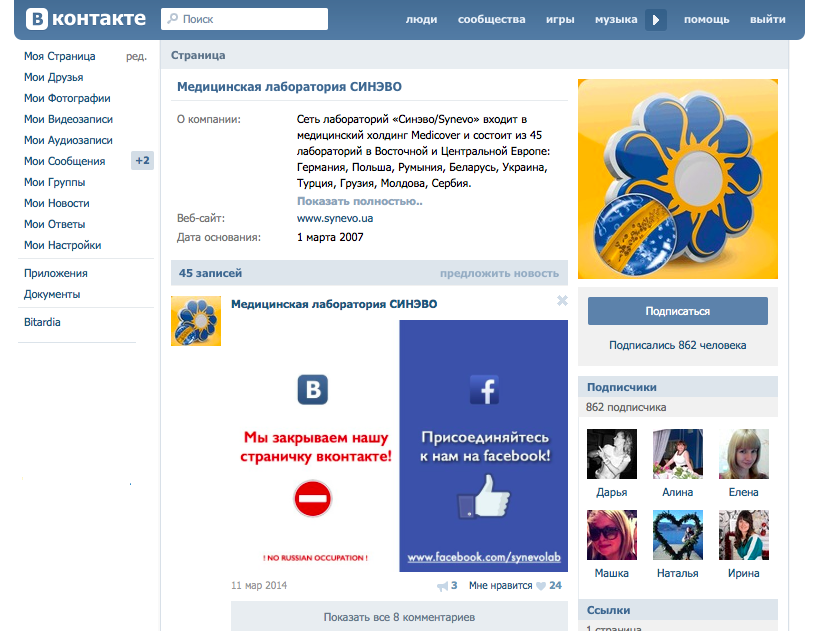
Task: Click the heart like icon on post
Action: tap(541, 586)
